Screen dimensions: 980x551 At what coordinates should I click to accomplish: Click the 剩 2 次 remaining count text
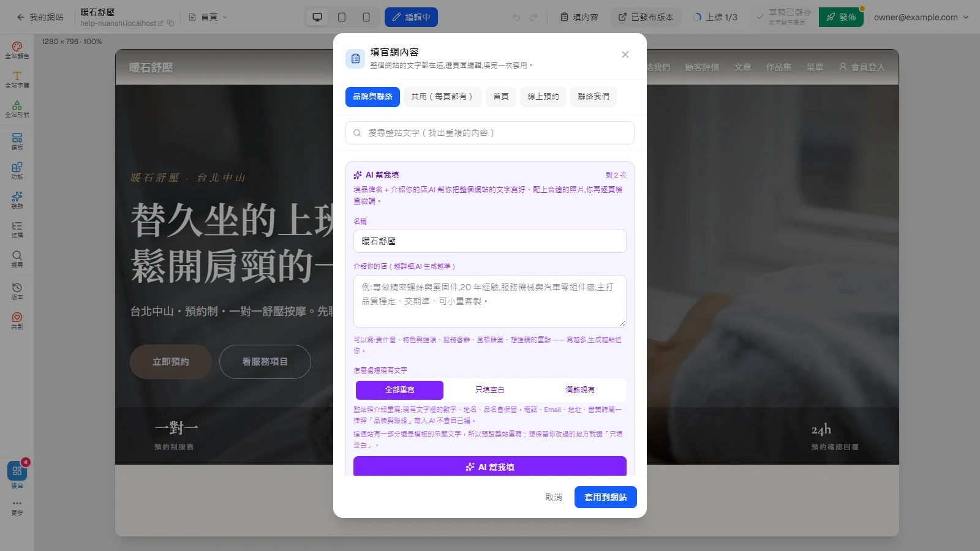(616, 175)
